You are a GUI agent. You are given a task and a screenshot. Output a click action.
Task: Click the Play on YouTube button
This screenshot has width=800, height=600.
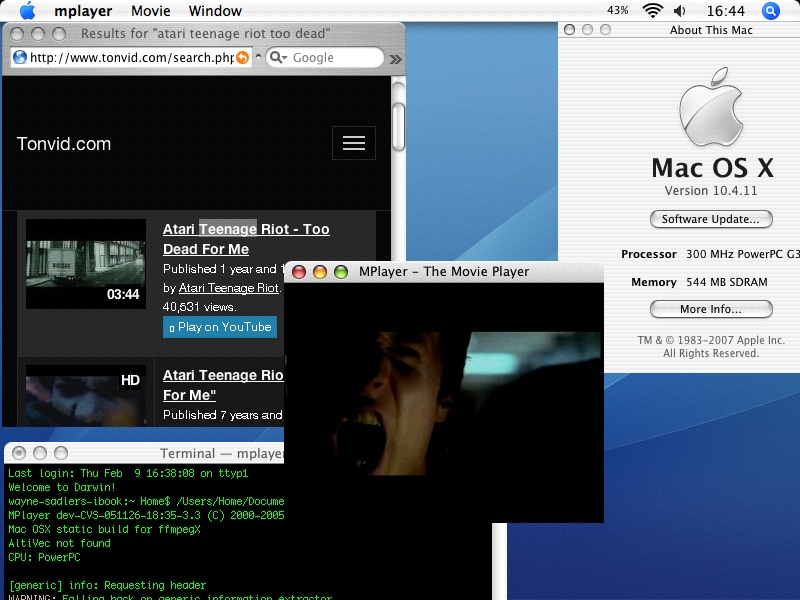220,327
